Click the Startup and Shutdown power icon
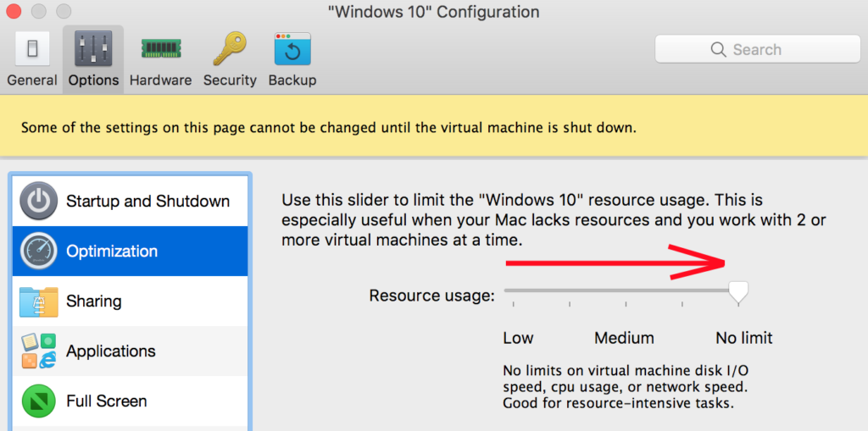 pyautogui.click(x=38, y=201)
